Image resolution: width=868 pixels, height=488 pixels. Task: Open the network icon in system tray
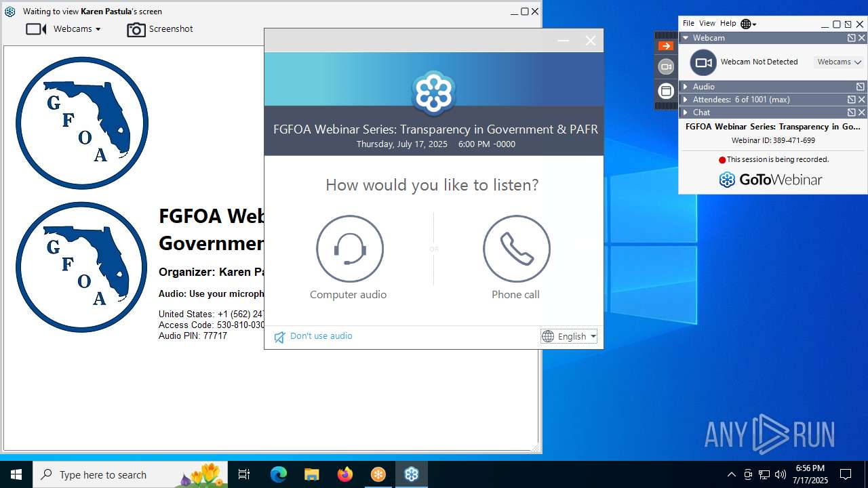[x=764, y=474]
